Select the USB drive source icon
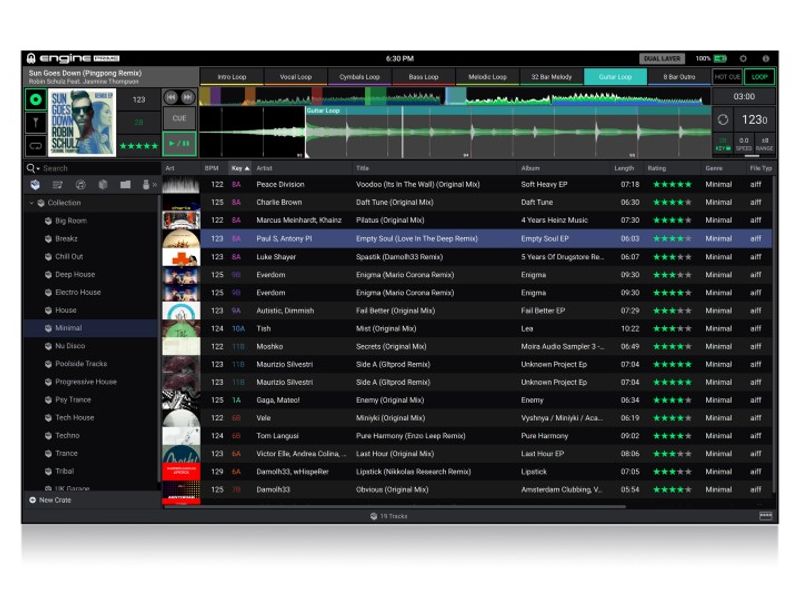The image size is (800, 600). point(146,185)
